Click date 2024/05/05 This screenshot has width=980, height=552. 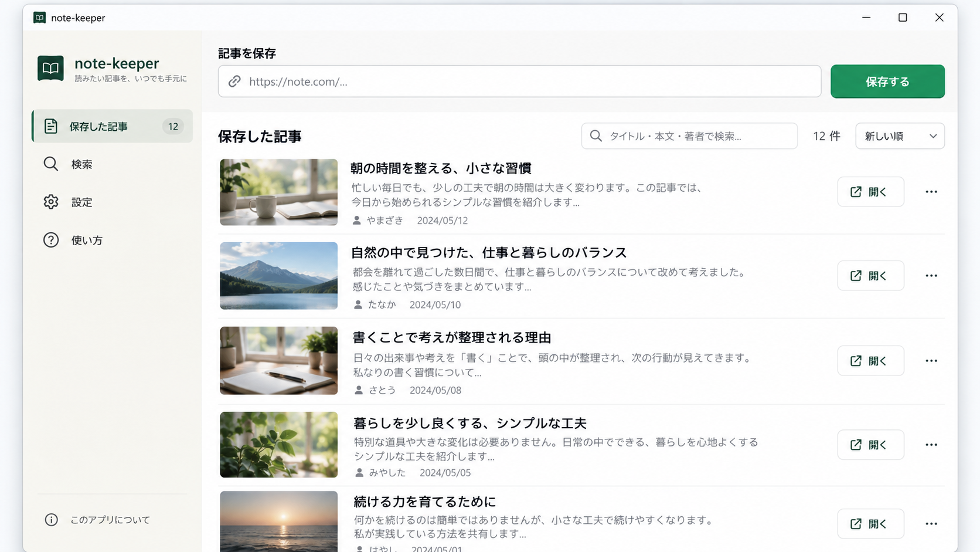click(x=445, y=473)
